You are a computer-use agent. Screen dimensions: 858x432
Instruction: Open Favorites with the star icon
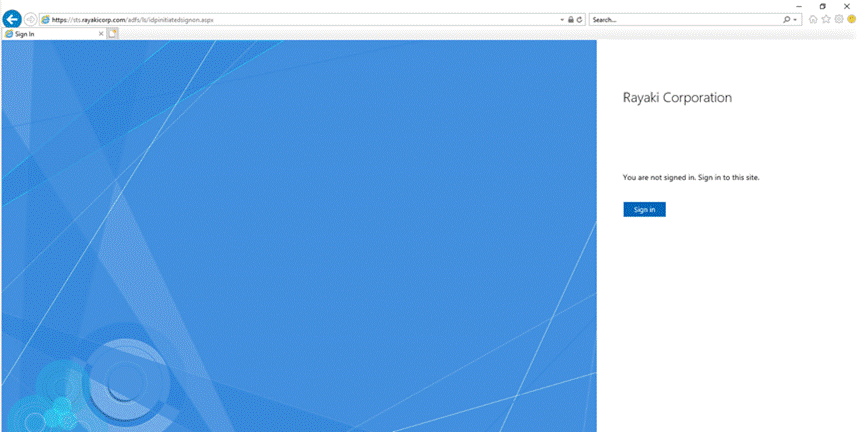(826, 19)
